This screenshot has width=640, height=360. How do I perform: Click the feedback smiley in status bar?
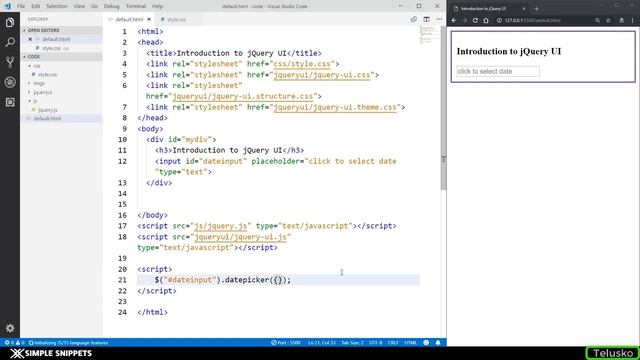click(x=426, y=343)
